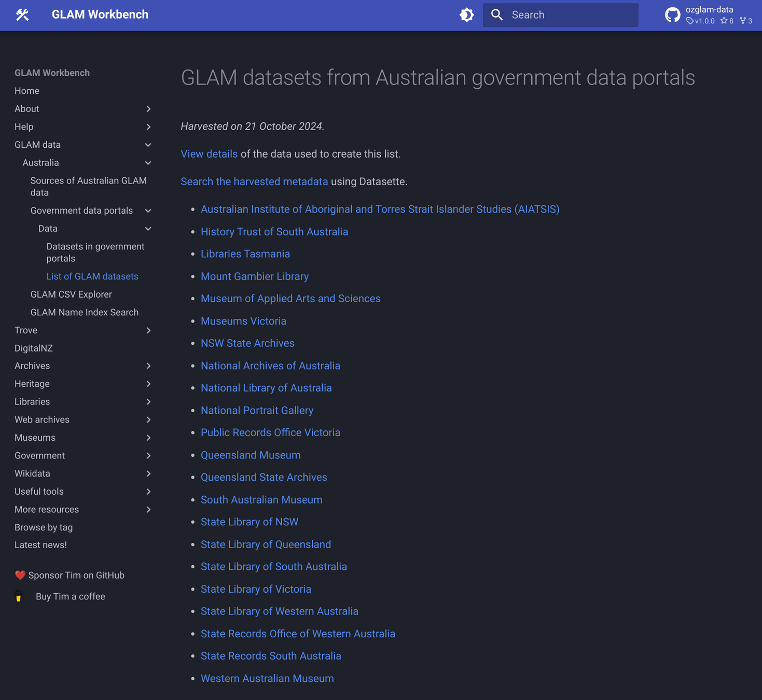Open State Library of Queensland link
This screenshot has height=700, width=762.
point(266,544)
